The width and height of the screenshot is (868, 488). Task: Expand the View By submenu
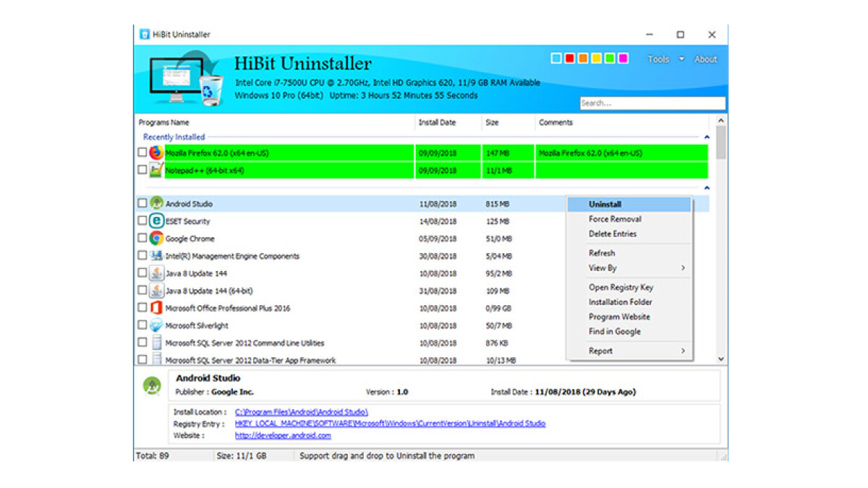(628, 268)
